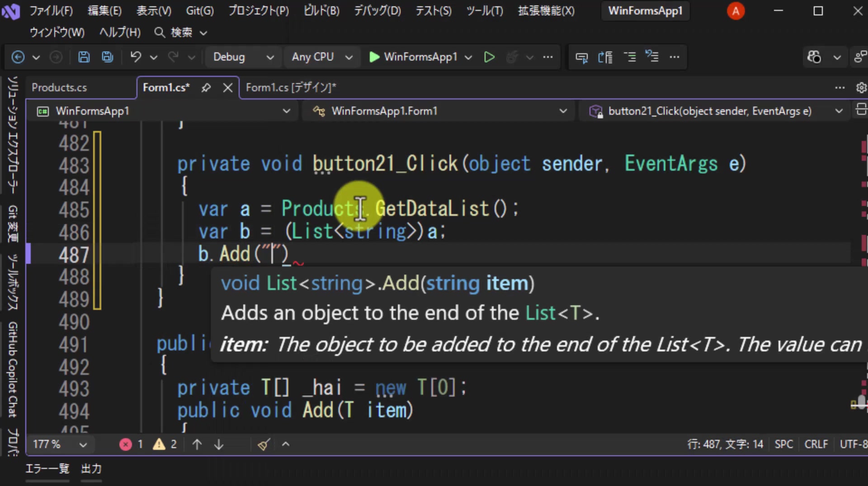Go to next issue down arrow
The width and height of the screenshot is (868, 486).
pos(219,444)
